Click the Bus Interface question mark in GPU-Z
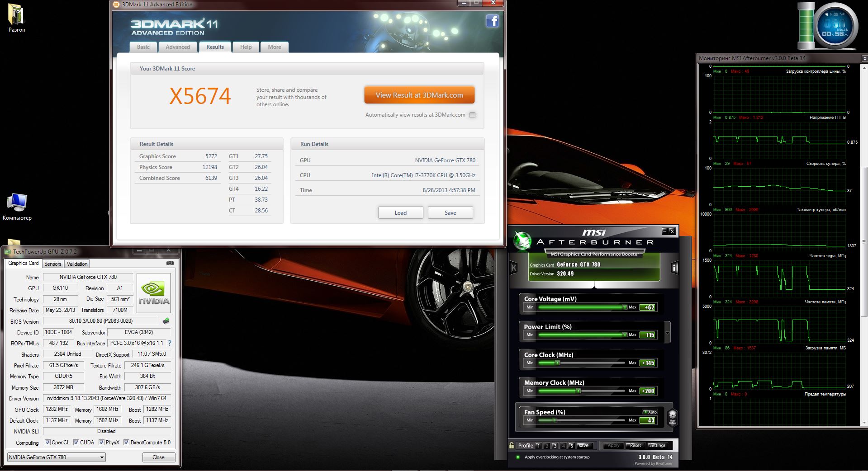The image size is (868, 471). (170, 343)
